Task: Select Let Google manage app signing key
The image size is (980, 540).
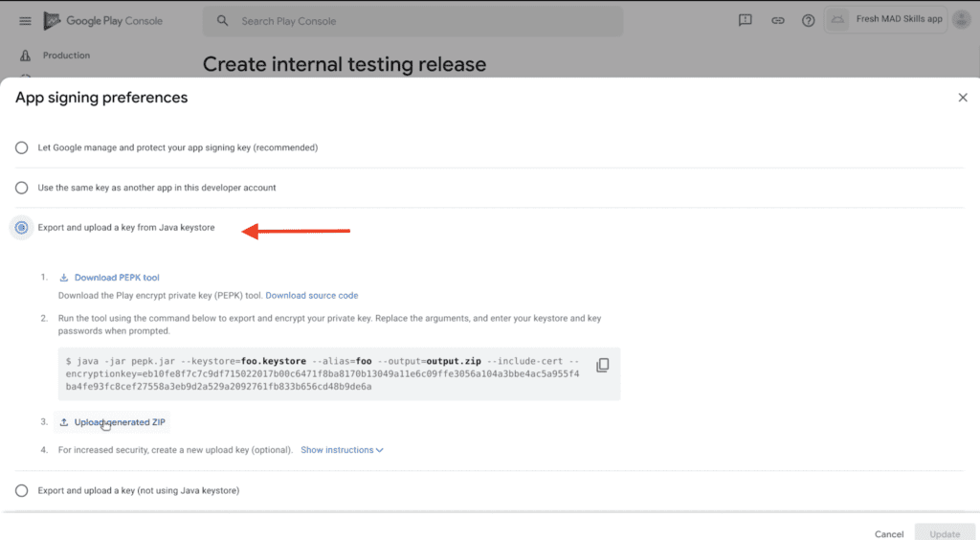Action: tap(21, 147)
